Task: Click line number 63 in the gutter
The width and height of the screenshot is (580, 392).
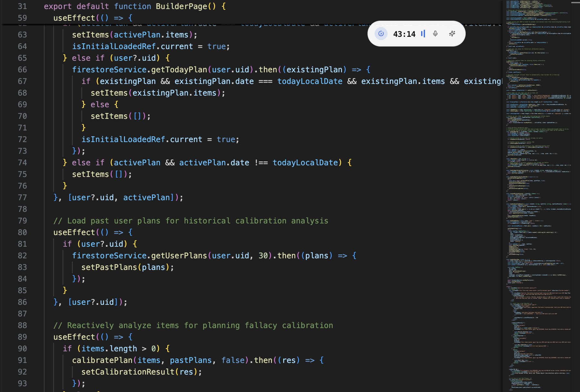Action: (x=22, y=35)
